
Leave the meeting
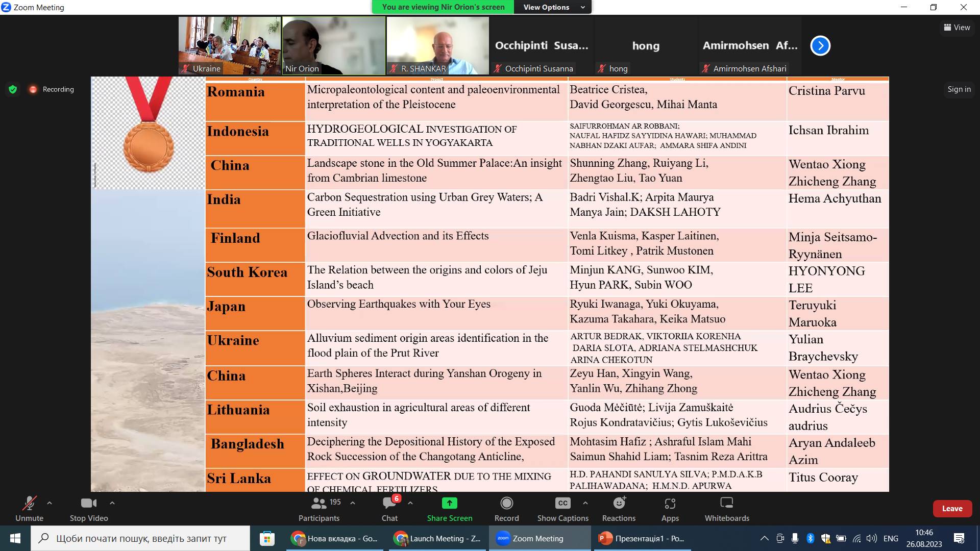coord(952,509)
